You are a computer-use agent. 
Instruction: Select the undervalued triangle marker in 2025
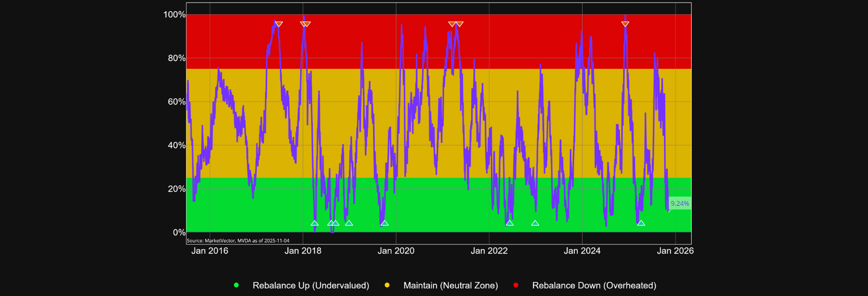point(641,223)
